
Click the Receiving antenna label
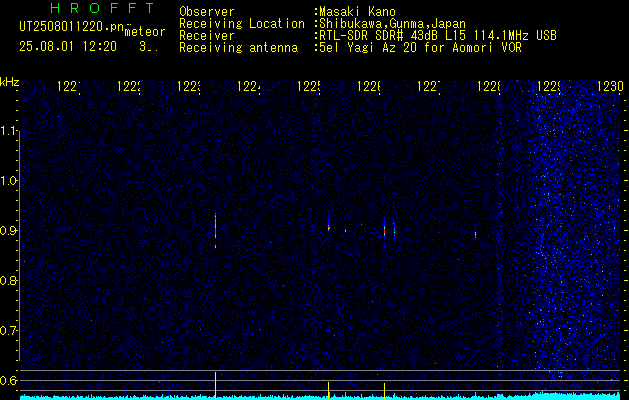(x=238, y=48)
